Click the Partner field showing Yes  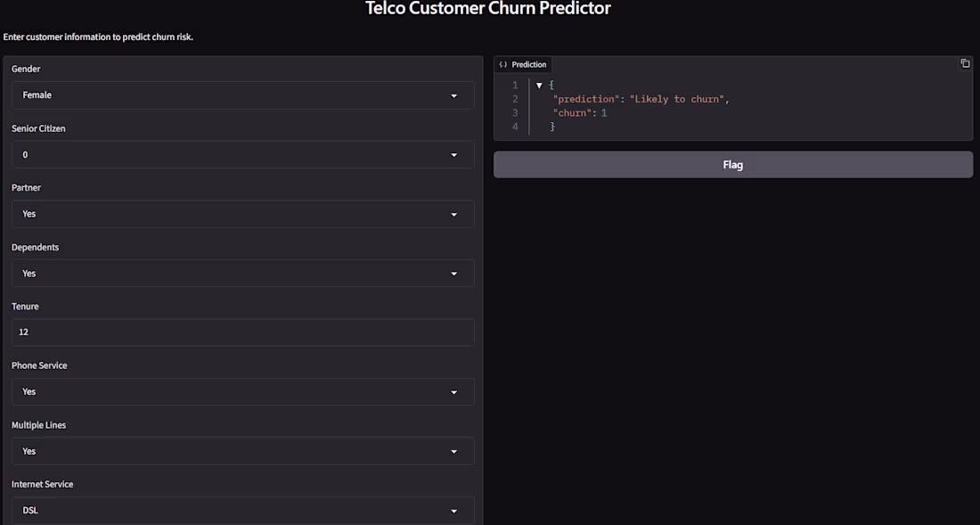[242, 214]
